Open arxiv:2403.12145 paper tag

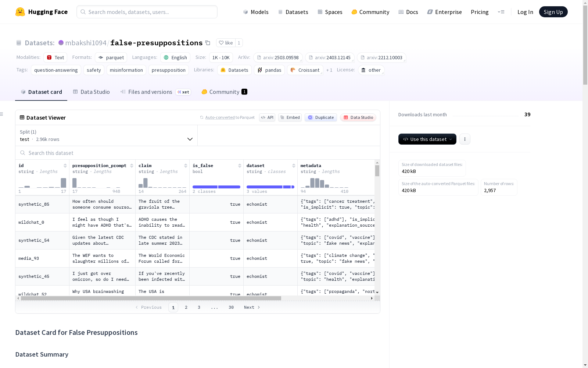330,57
